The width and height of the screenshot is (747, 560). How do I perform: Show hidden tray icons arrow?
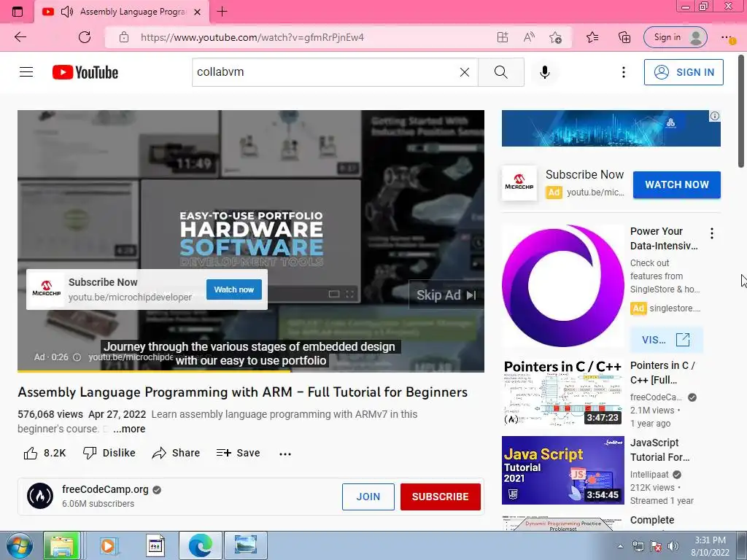click(620, 546)
